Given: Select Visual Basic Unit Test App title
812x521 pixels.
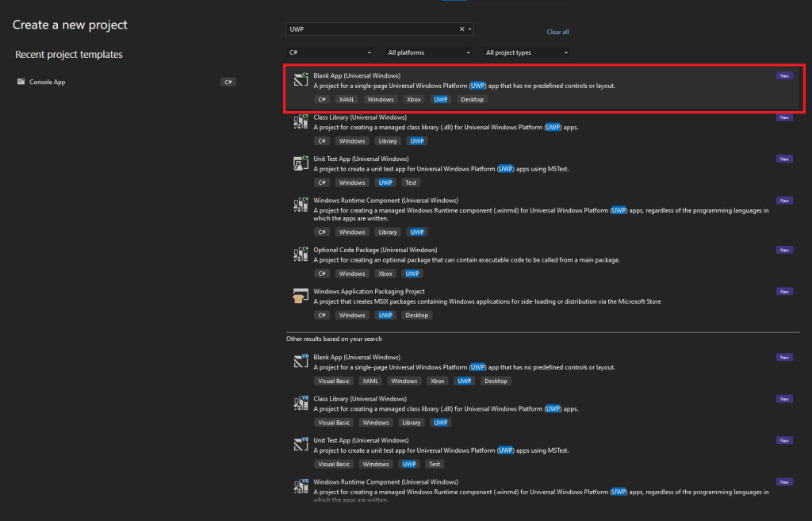Looking at the screenshot, I should tap(361, 440).
